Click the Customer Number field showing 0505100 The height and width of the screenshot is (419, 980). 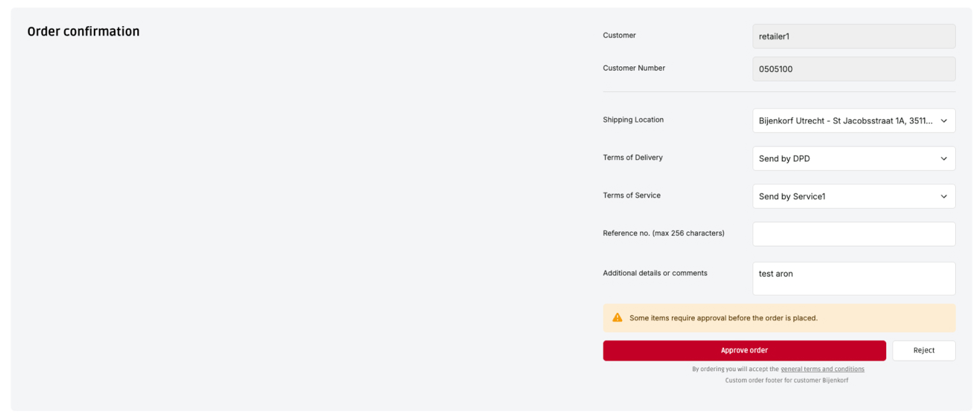coord(854,69)
